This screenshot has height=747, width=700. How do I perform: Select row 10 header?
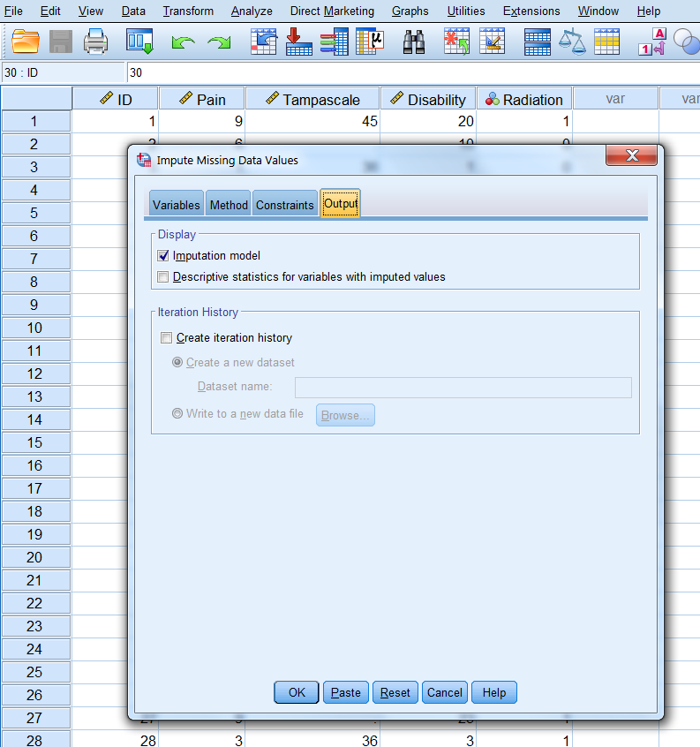click(x=36, y=328)
